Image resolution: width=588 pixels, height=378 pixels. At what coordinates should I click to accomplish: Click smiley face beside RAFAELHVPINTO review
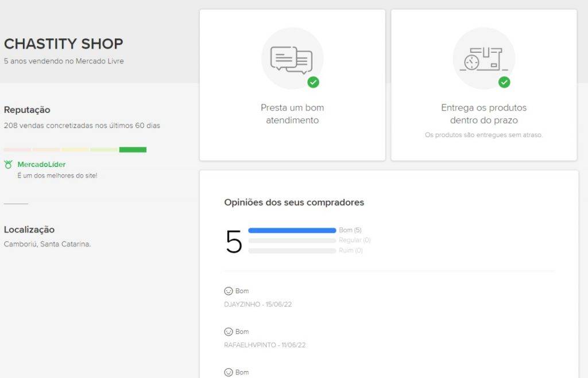pyautogui.click(x=229, y=332)
